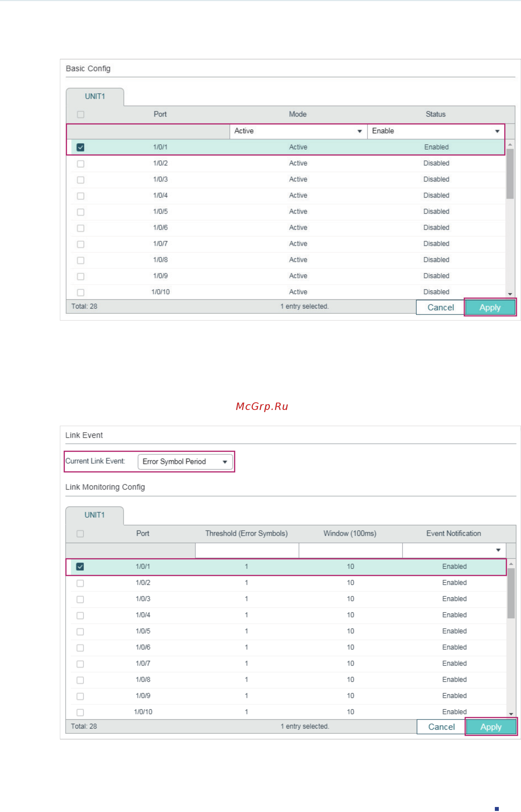The width and height of the screenshot is (521, 812).
Task: Uncheck port 1/0/1 in Link Monitoring table
Action: pos(80,566)
